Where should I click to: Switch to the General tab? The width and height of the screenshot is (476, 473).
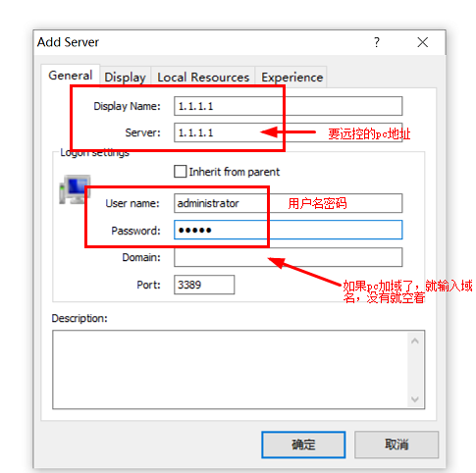71,76
